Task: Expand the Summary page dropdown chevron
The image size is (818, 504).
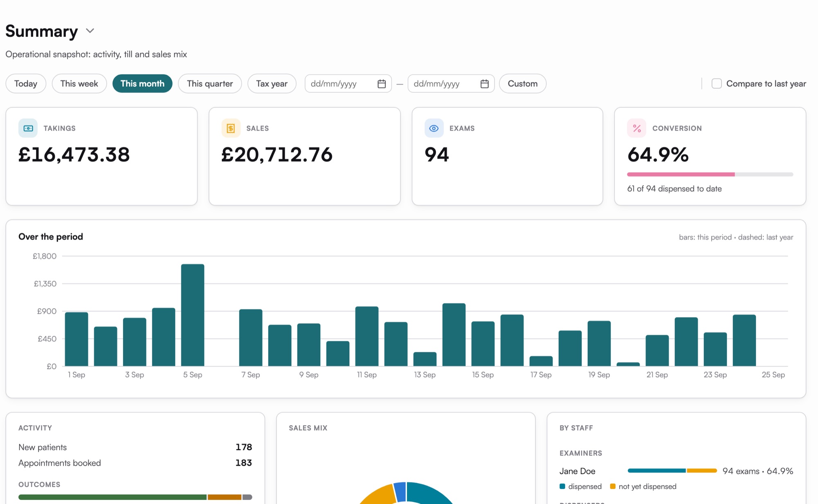Action: coord(90,31)
